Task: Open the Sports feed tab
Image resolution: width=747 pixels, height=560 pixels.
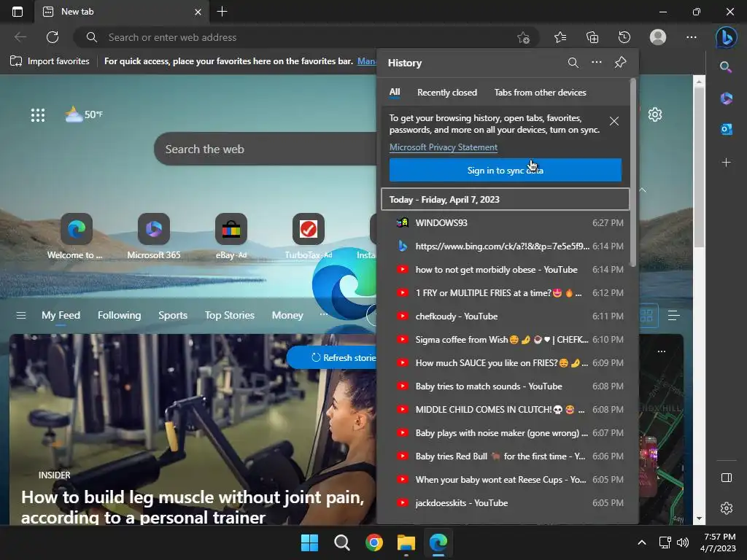Action: pyautogui.click(x=172, y=315)
